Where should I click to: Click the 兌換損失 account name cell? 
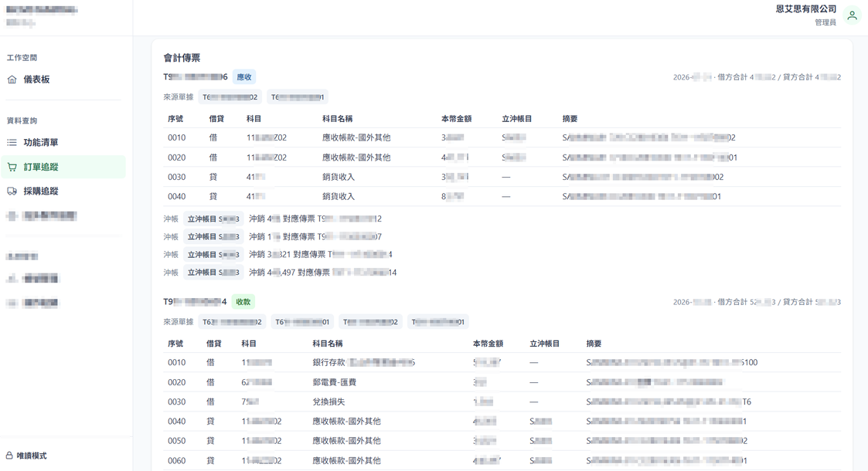tap(328, 402)
